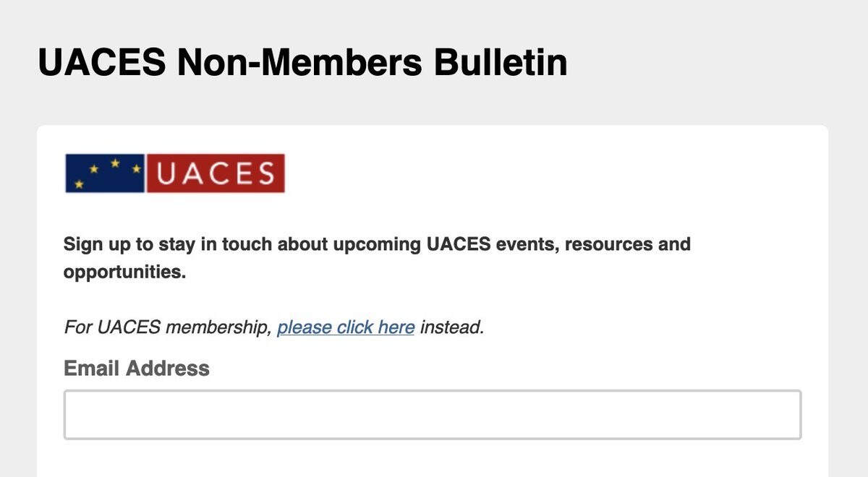Click the red UACES lettering block

(216, 173)
